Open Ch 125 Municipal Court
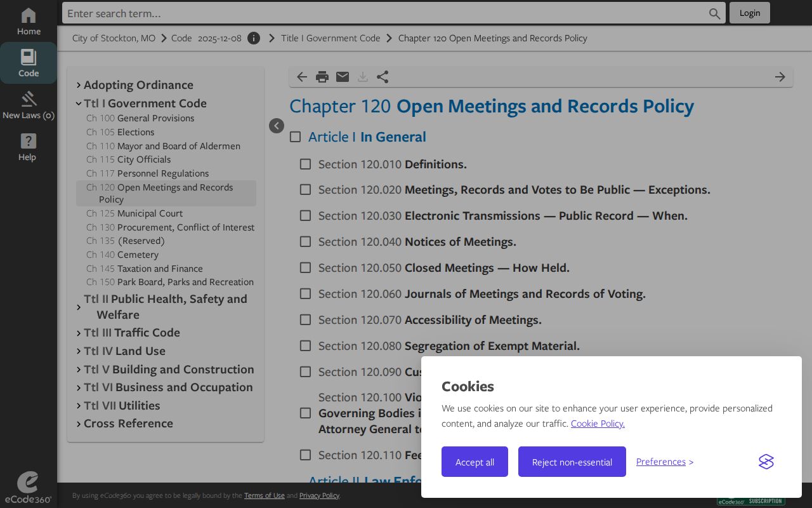The image size is (812, 508). [x=134, y=213]
